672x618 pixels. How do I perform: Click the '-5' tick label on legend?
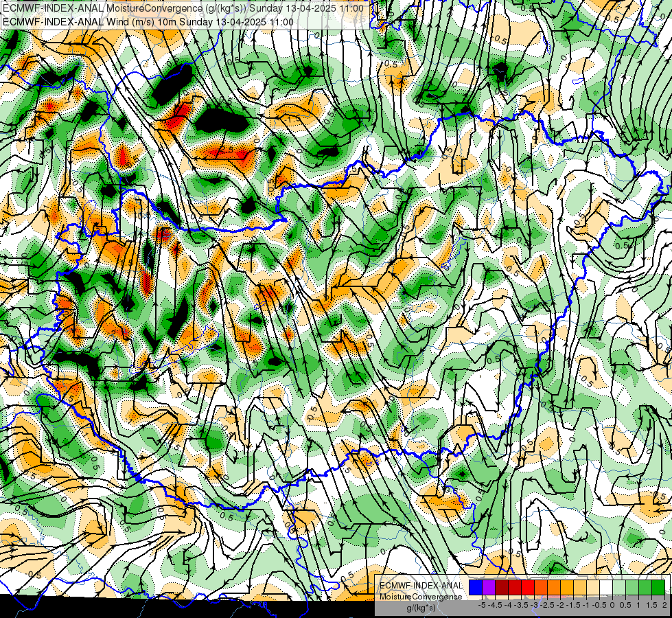pyautogui.click(x=482, y=605)
